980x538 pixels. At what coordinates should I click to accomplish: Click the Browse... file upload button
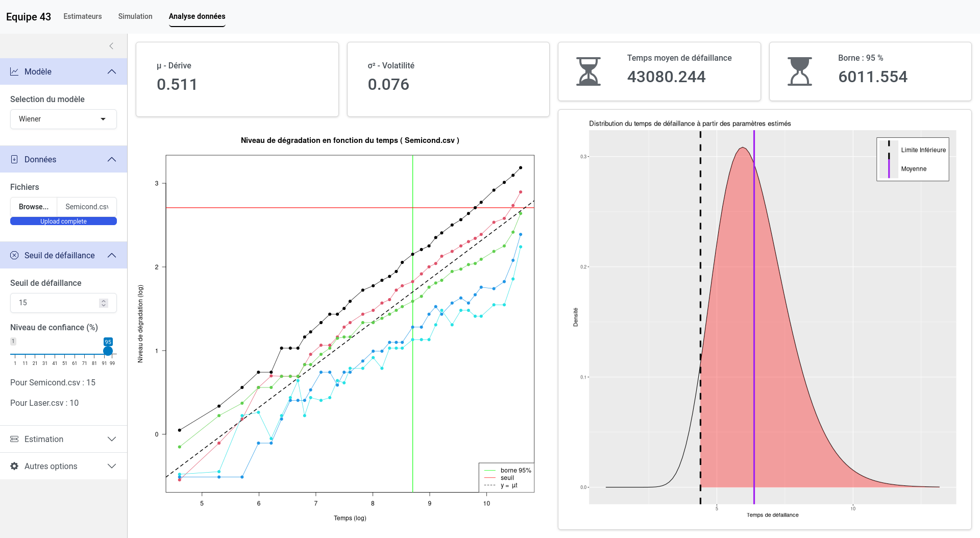(x=34, y=207)
